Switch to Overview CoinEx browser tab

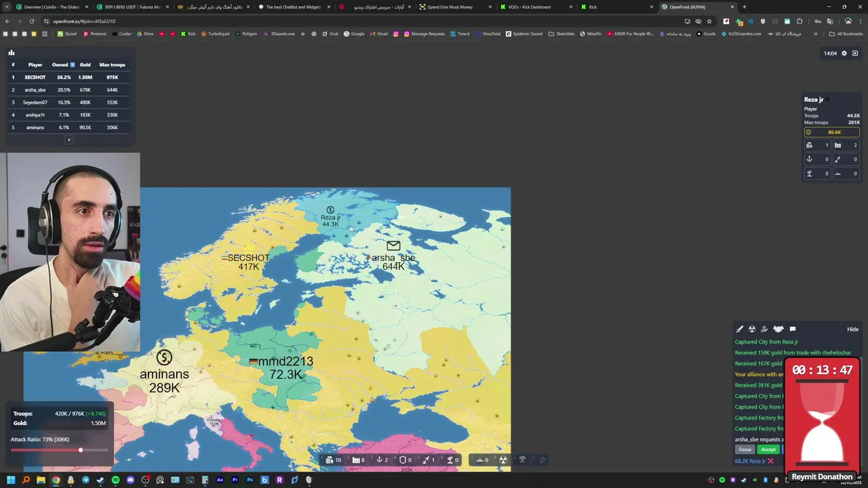pos(51,7)
